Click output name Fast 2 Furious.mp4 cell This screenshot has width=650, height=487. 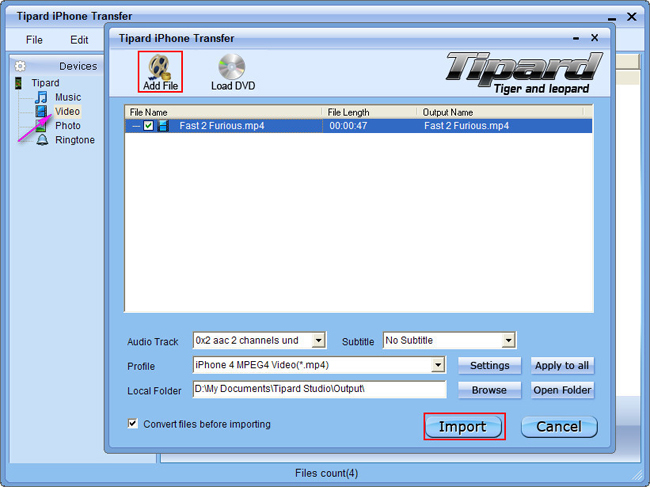[x=466, y=126]
